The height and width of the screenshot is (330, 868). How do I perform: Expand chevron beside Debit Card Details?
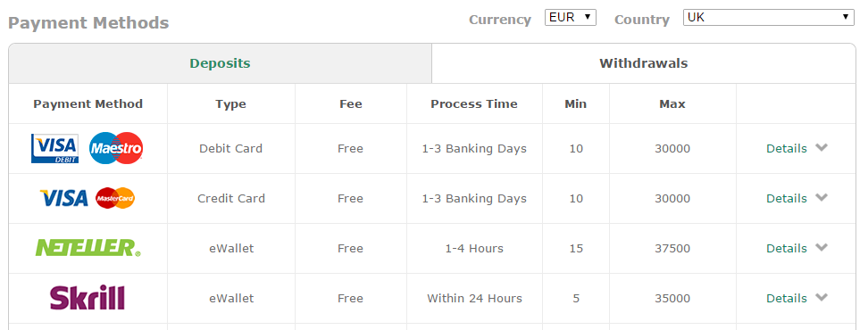[x=822, y=147]
